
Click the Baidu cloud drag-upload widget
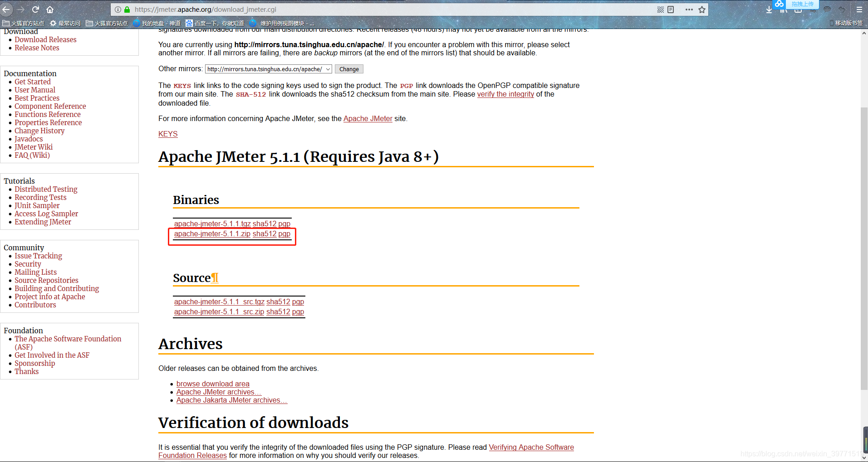[796, 4]
